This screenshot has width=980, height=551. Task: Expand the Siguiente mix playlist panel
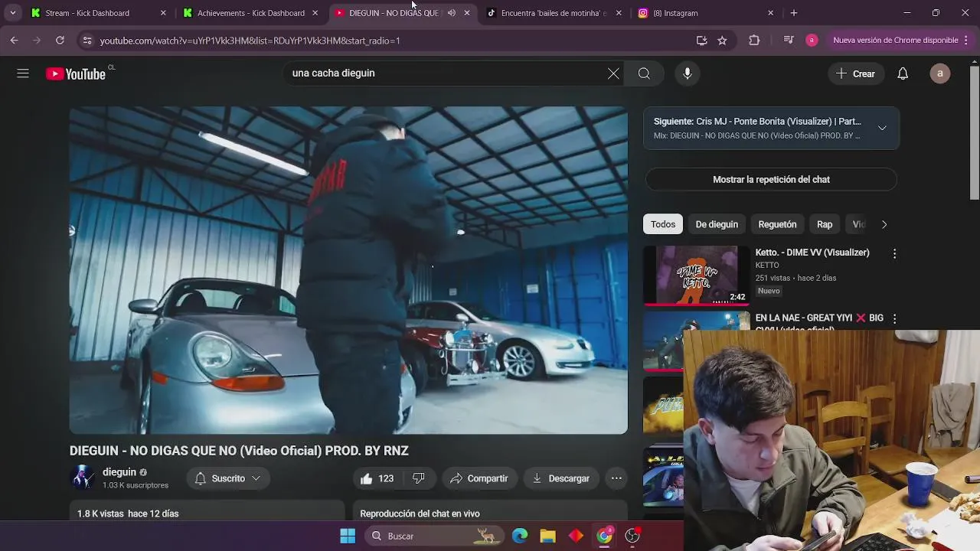[882, 128]
